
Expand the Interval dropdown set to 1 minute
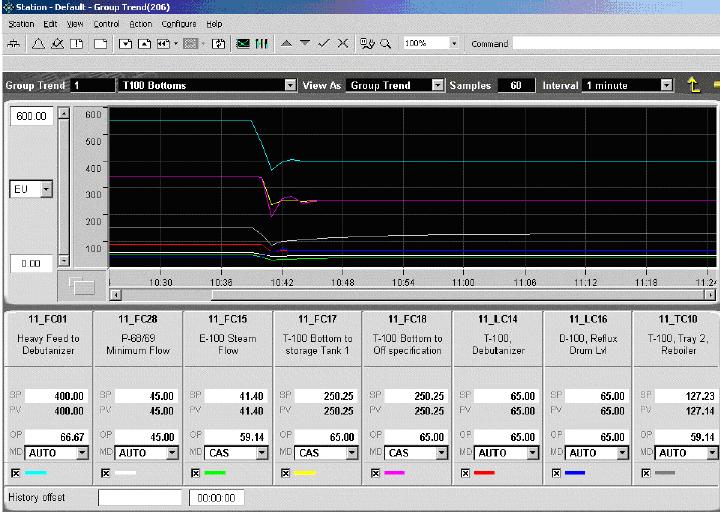667,86
